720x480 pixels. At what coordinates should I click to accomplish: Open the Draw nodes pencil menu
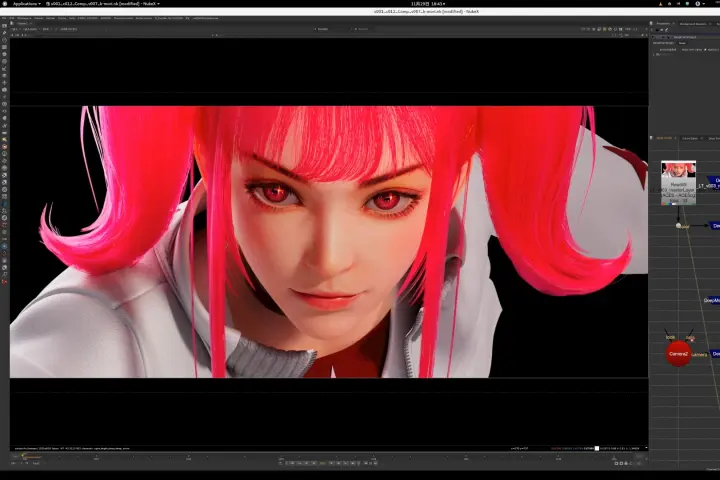point(5,33)
